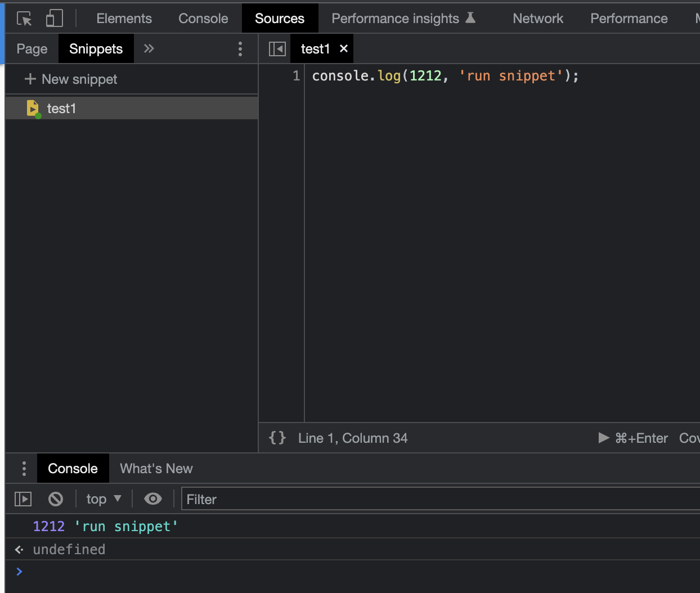Screen dimensions: 700x593
Task: Run snippet with the play button
Action: pos(604,438)
